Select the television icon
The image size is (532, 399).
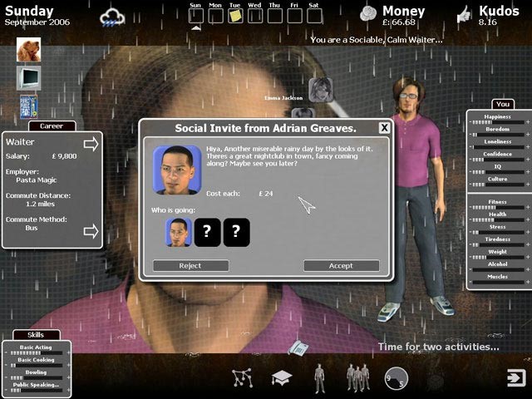tap(28, 78)
